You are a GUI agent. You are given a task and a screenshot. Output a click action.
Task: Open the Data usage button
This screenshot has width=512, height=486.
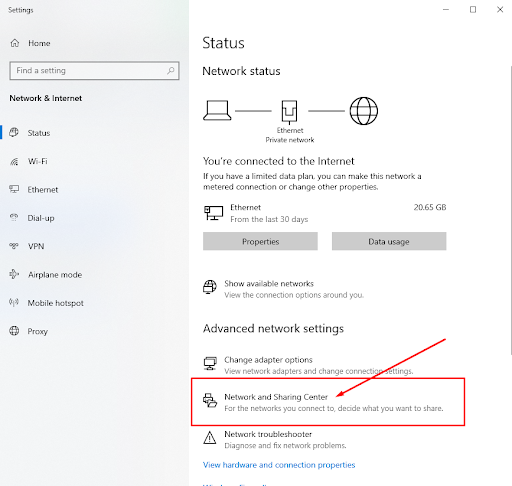389,241
